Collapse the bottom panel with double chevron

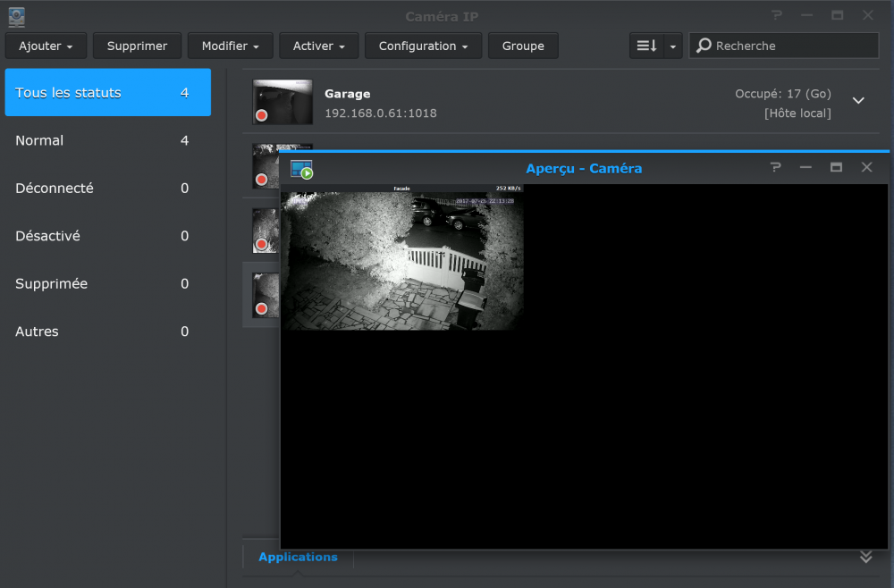865,557
